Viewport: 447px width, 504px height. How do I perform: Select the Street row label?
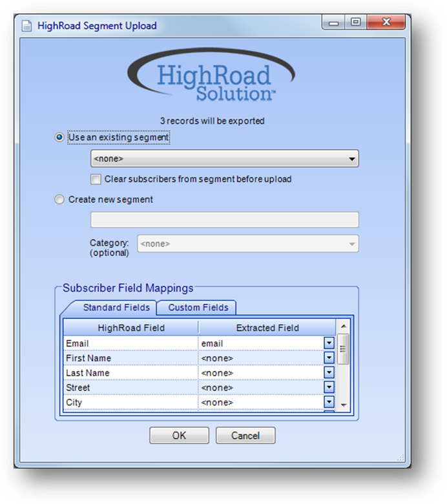click(78, 388)
